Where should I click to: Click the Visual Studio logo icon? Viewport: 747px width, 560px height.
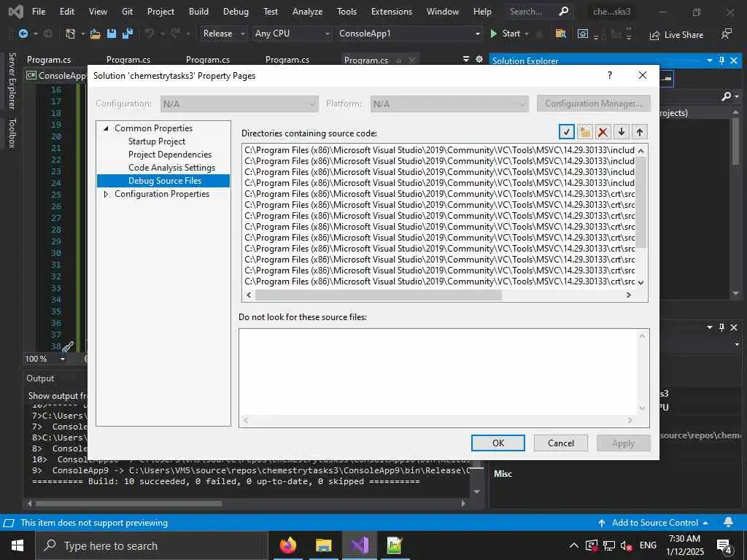[x=16, y=12]
